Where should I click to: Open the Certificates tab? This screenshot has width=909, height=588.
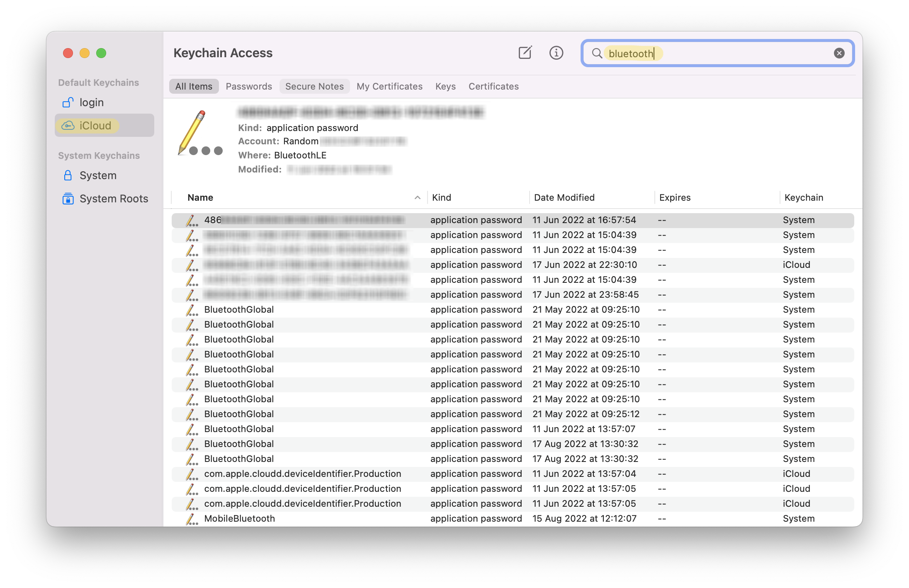(493, 86)
